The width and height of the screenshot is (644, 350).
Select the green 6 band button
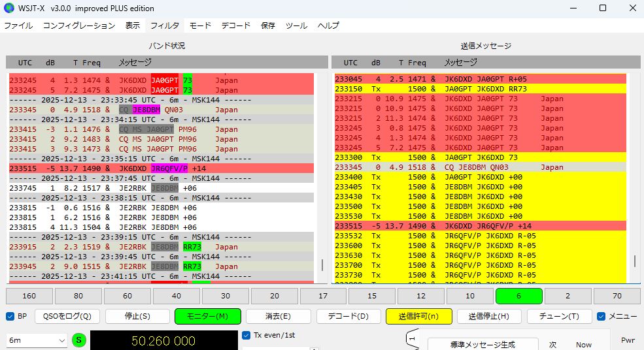point(519,296)
